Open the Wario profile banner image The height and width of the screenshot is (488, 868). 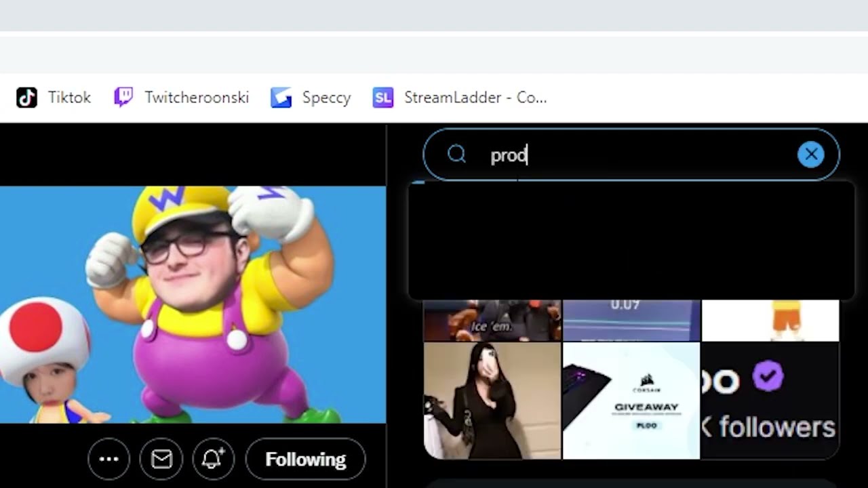click(x=193, y=304)
